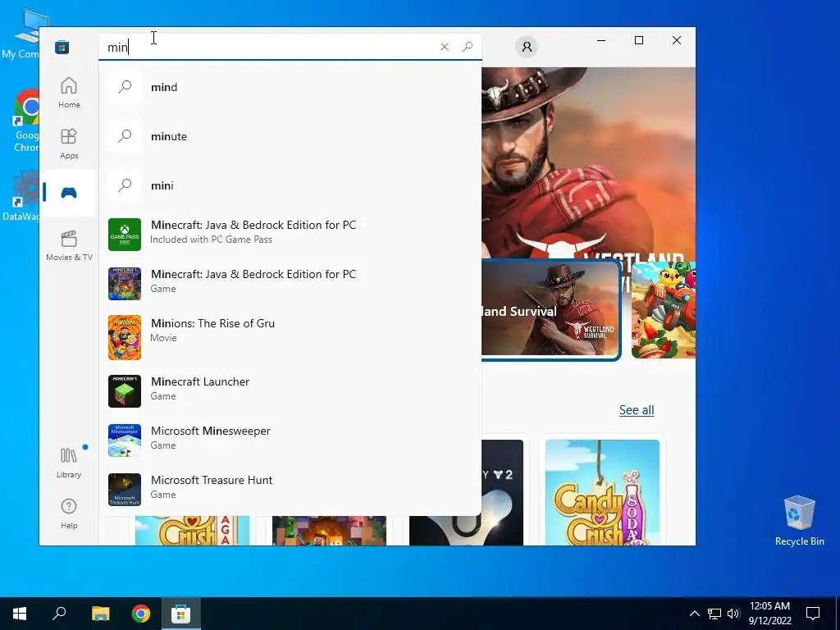
Task: Choose 'Minecraft Launcher' result
Action: (x=290, y=391)
